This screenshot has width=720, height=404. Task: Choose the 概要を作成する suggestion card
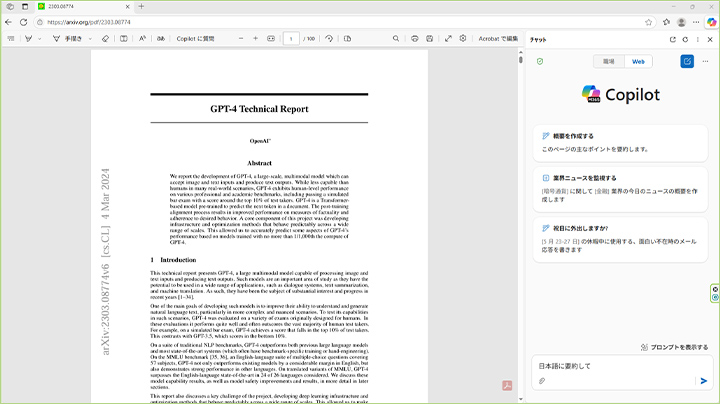tap(620, 143)
